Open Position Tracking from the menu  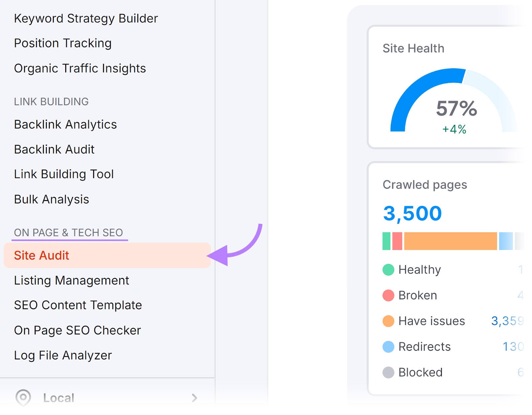(x=63, y=43)
